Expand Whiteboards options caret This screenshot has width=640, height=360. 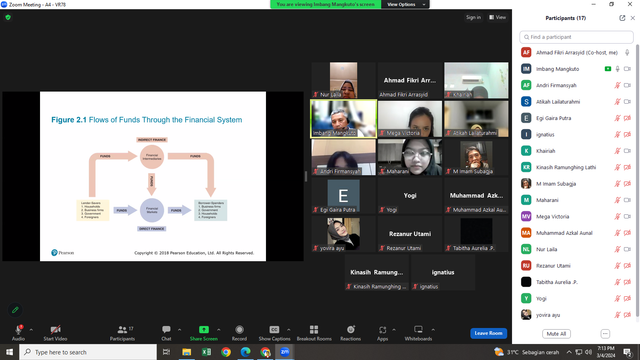click(433, 330)
